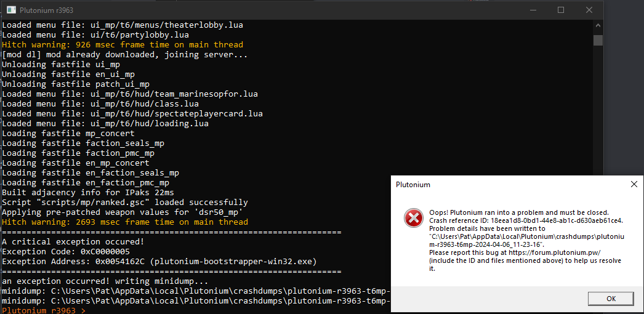The image size is (644, 314).
Task: Click 'Script "scripts/mp/ranked.gsc" loaded successfully' line
Action: click(x=125, y=203)
